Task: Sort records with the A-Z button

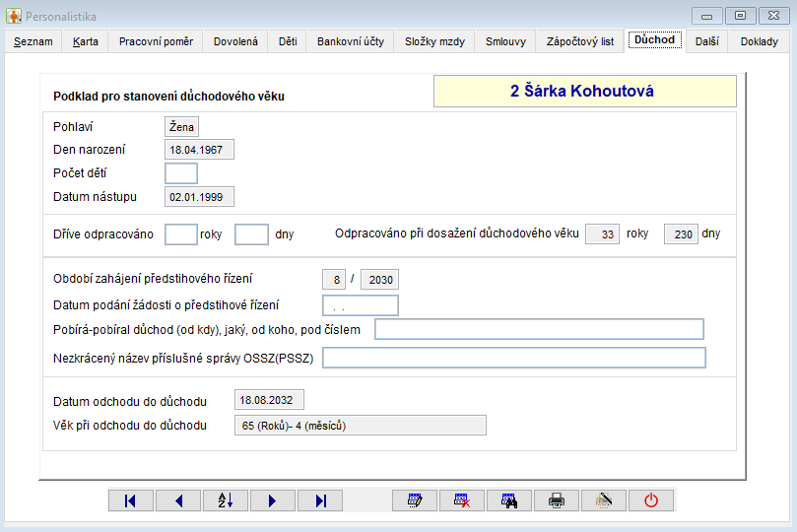Action: click(x=226, y=500)
